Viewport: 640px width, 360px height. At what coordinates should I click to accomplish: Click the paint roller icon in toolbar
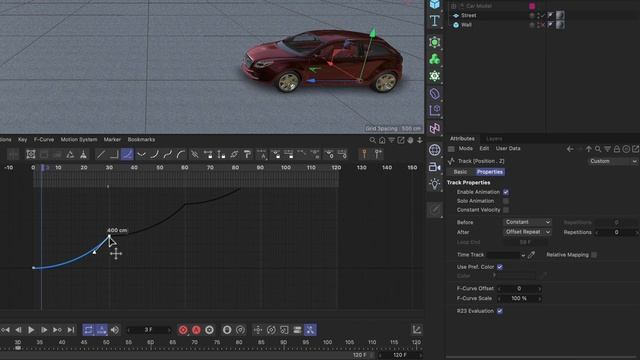(247, 154)
